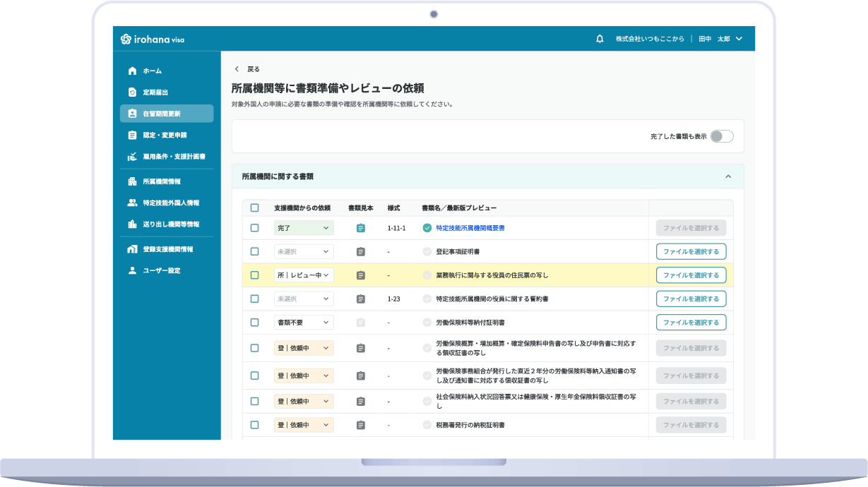Open sample icon for 業務執行に関与する役員の住民票の写し
Image resolution: width=868 pixels, height=487 pixels.
tap(361, 275)
